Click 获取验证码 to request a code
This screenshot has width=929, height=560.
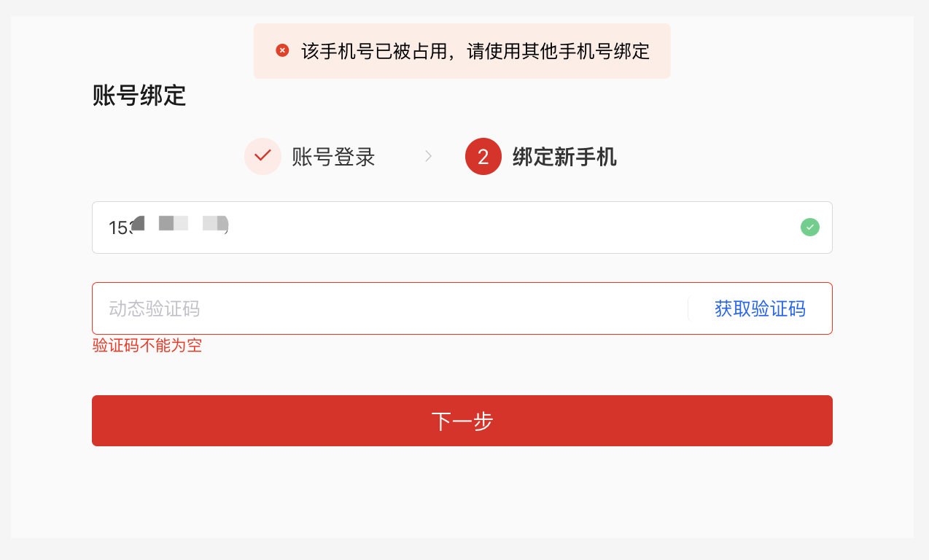pyautogui.click(x=760, y=308)
